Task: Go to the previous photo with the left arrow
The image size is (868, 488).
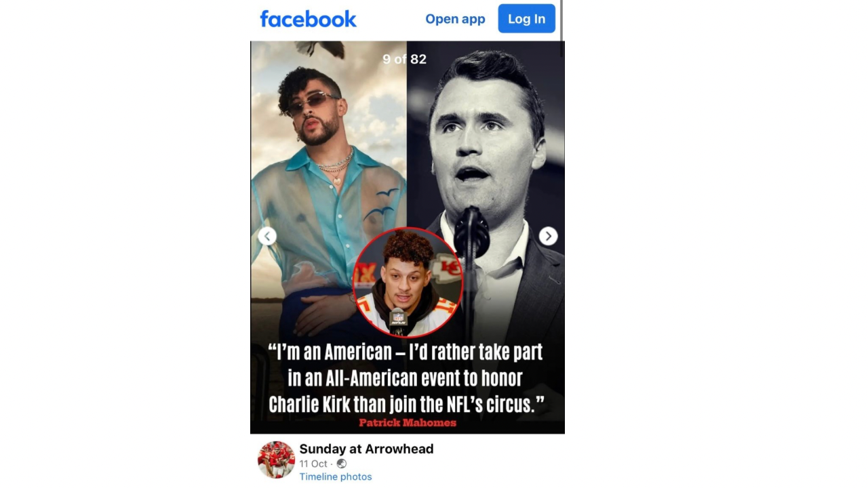Action: coord(267,236)
